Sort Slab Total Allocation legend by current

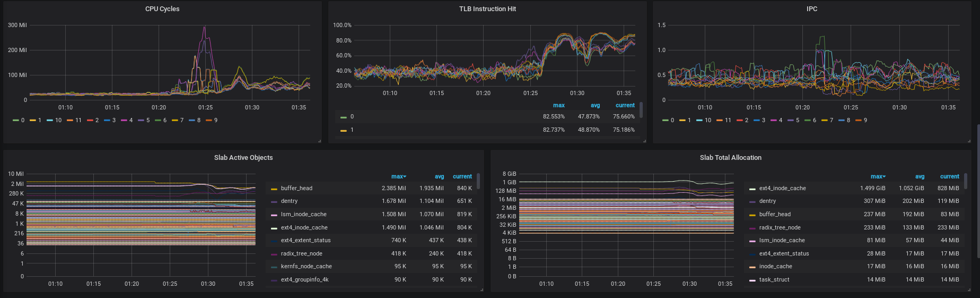coord(949,176)
